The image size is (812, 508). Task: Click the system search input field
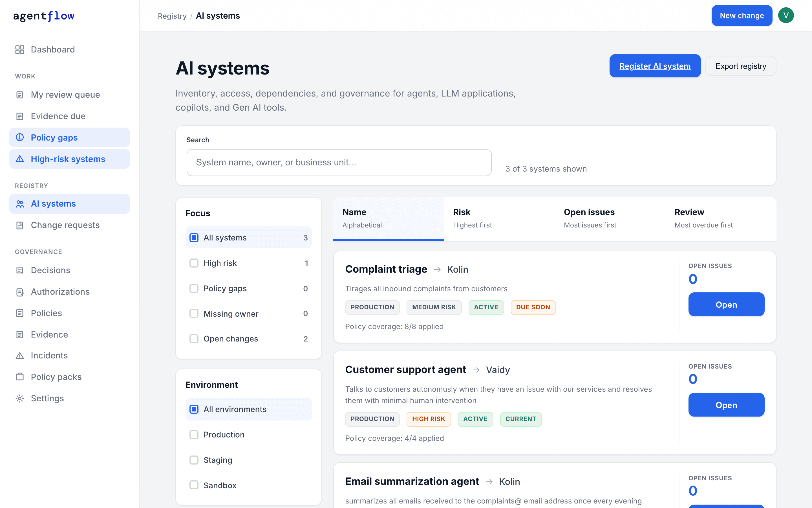click(339, 163)
